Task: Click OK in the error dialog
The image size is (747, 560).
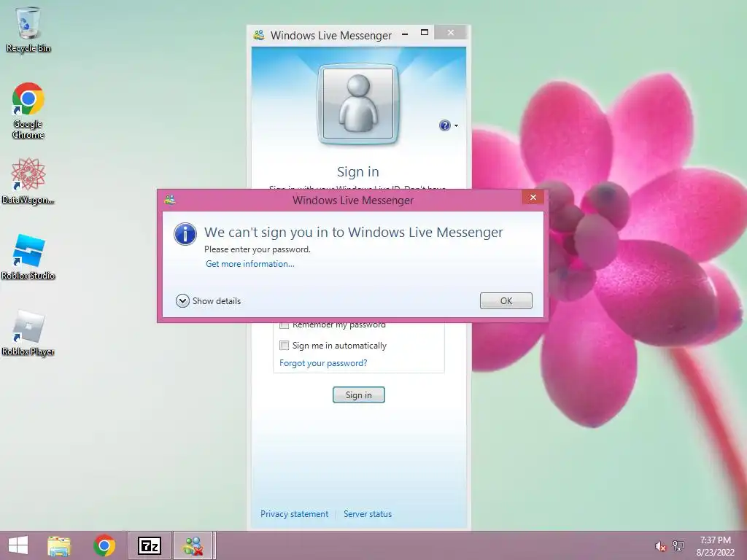Action: point(506,301)
